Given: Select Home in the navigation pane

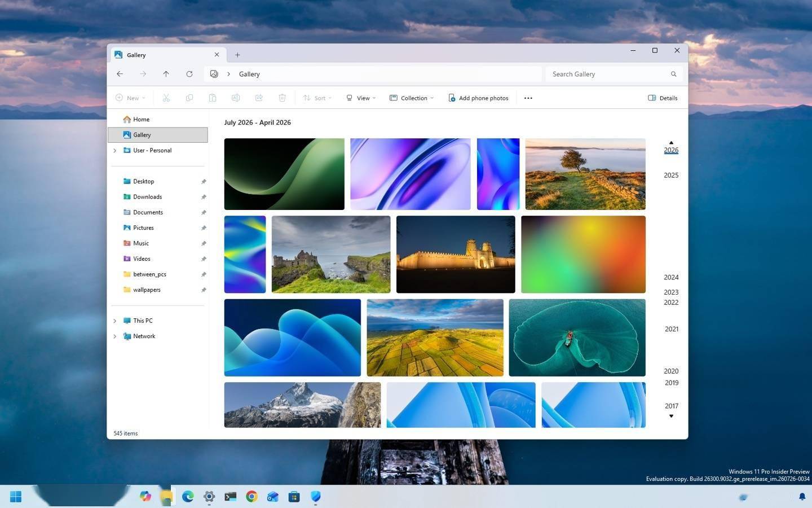Looking at the screenshot, I should (157, 119).
